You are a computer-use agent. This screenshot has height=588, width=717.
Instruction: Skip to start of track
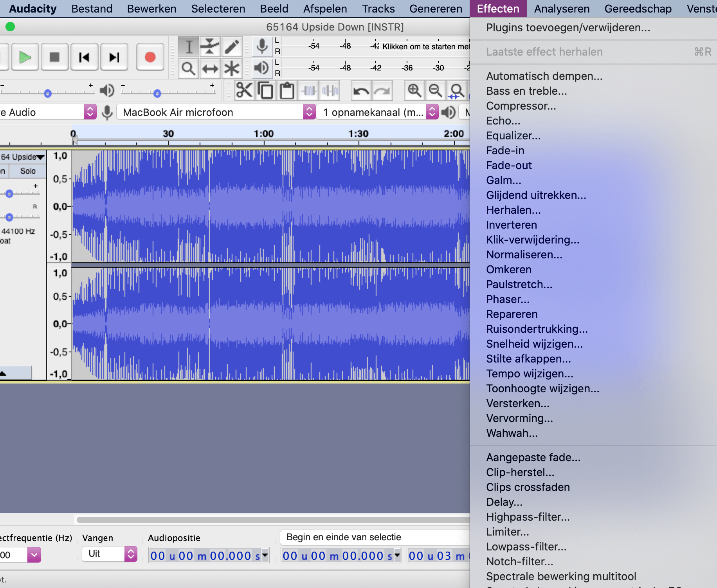85,57
